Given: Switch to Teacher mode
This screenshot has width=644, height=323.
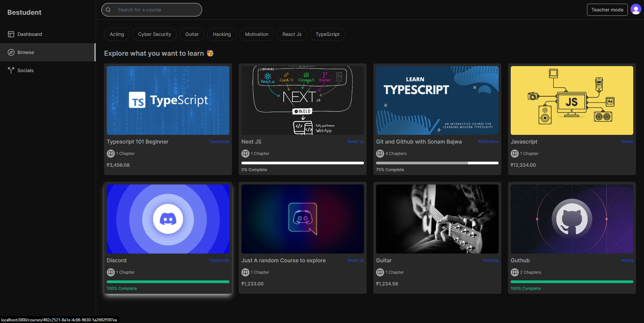Looking at the screenshot, I should (607, 10).
